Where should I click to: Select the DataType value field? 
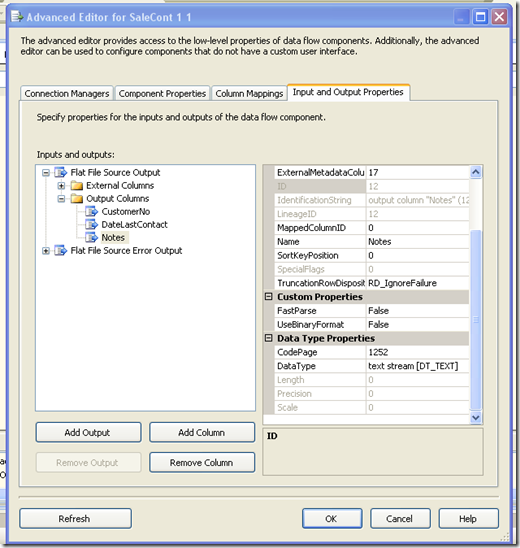(417, 366)
